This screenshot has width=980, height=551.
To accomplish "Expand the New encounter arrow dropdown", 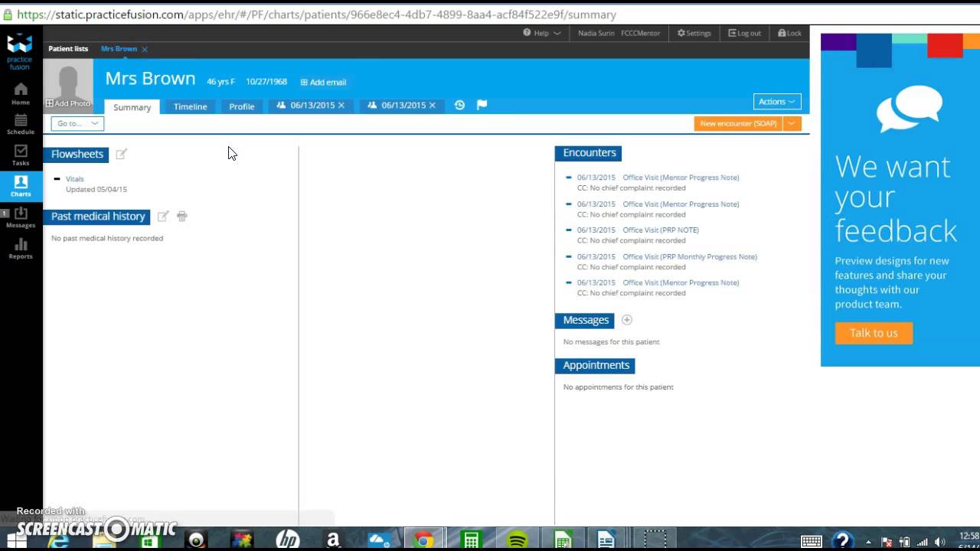I will pyautogui.click(x=792, y=123).
